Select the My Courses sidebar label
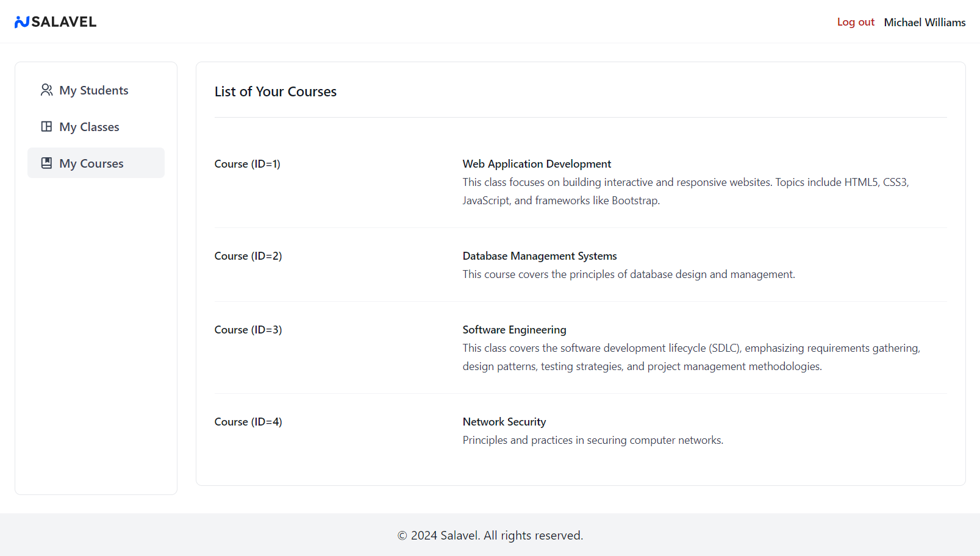The width and height of the screenshot is (980, 556). (91, 163)
